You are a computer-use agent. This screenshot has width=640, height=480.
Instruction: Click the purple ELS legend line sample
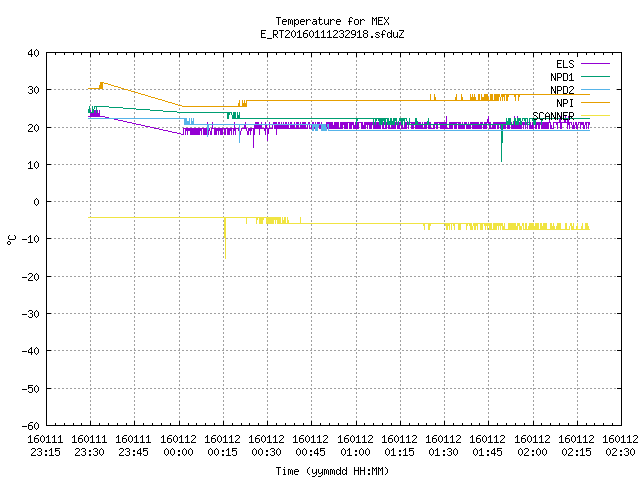click(595, 64)
